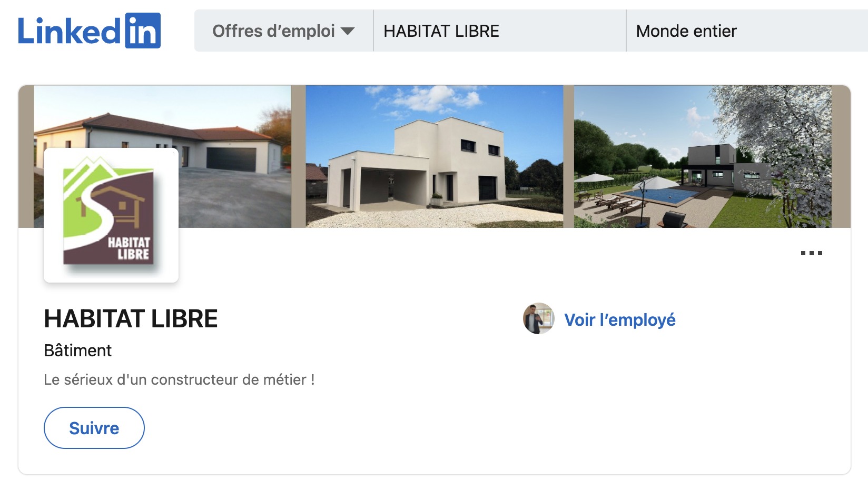Open the three-dot more options menu

click(811, 253)
